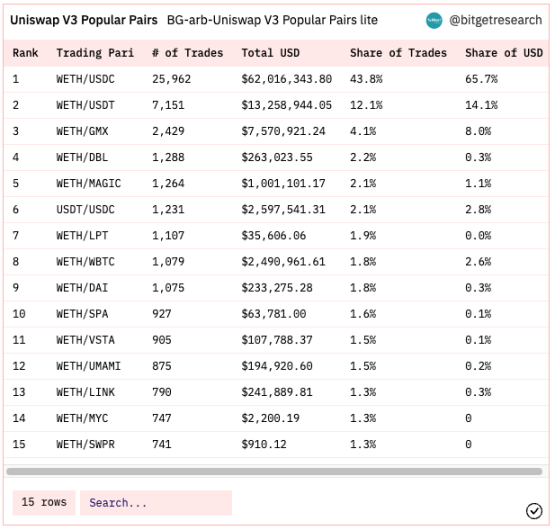555x530 pixels.
Task: Click the 927 trades value
Action: pos(162,314)
